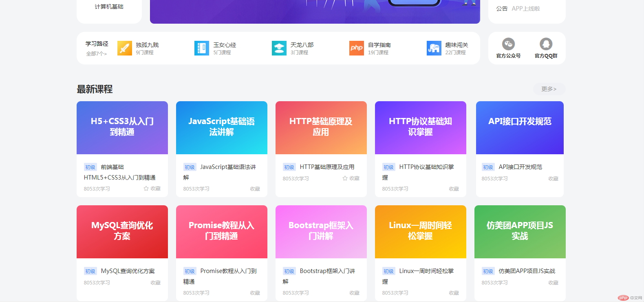Open H5+CSS3从入门到精通 course thumbnail
644x302 pixels.
pos(122,128)
